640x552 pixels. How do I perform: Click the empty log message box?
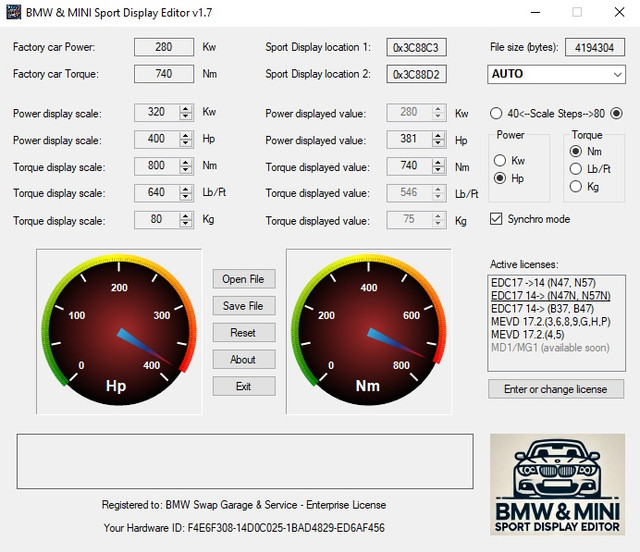tap(245, 461)
